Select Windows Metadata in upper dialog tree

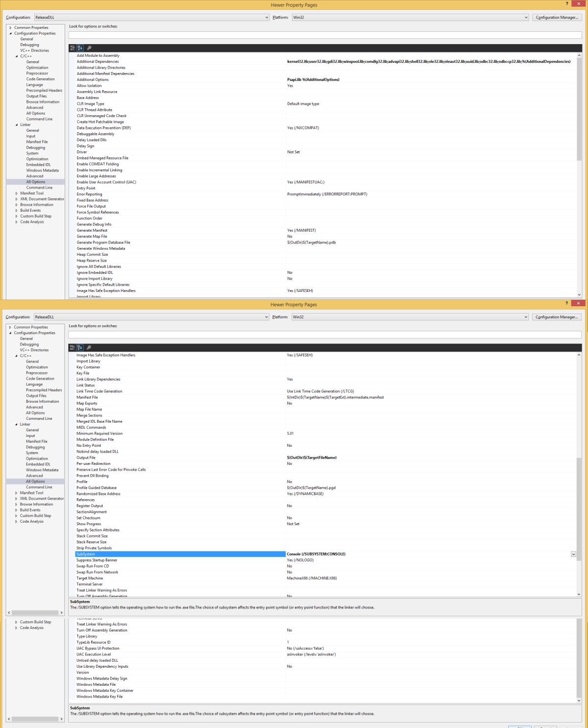coord(42,170)
